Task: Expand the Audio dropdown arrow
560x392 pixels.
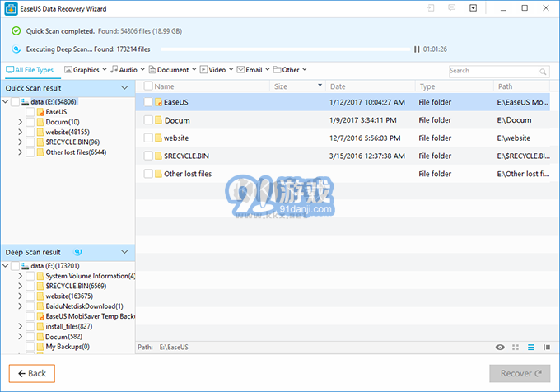Action: coord(142,70)
